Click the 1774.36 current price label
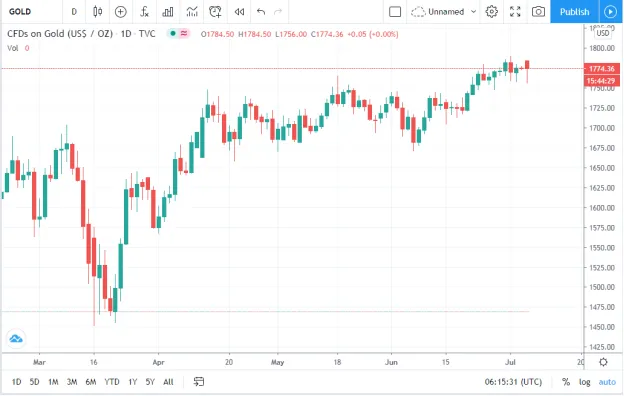The height and width of the screenshot is (396, 624). coord(602,68)
